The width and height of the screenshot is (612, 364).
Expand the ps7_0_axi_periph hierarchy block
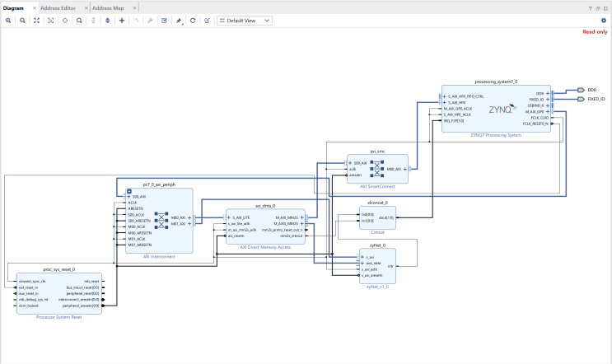(129, 192)
